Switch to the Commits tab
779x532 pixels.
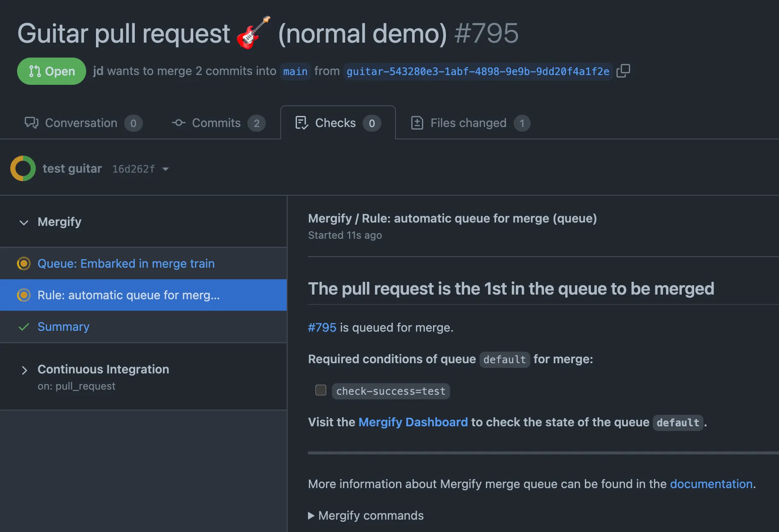coord(216,123)
